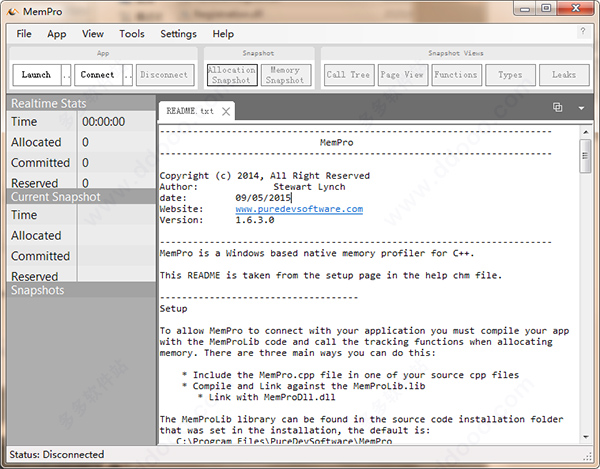Image resolution: width=600 pixels, height=469 pixels.
Task: Maximize the MemPro window
Action: [x=546, y=8]
